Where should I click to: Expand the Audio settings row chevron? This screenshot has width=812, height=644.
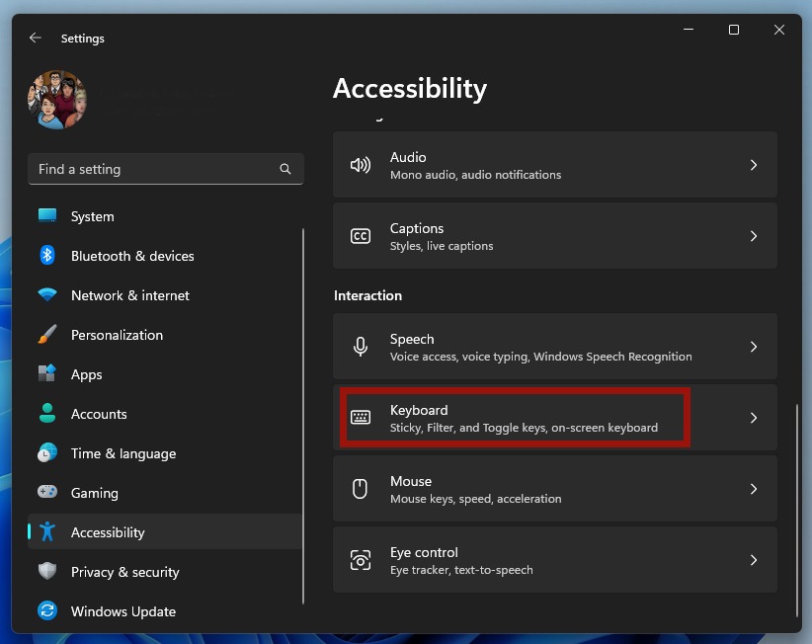(753, 164)
